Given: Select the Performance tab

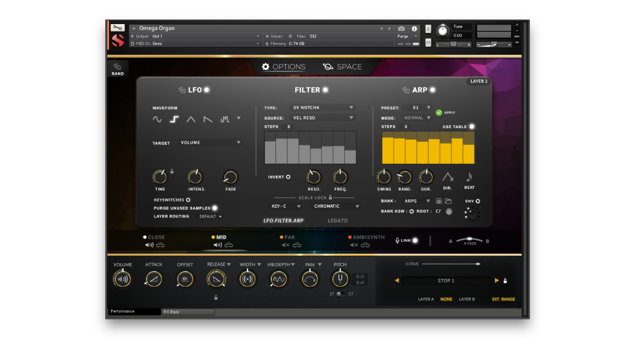Looking at the screenshot, I should pos(134,311).
